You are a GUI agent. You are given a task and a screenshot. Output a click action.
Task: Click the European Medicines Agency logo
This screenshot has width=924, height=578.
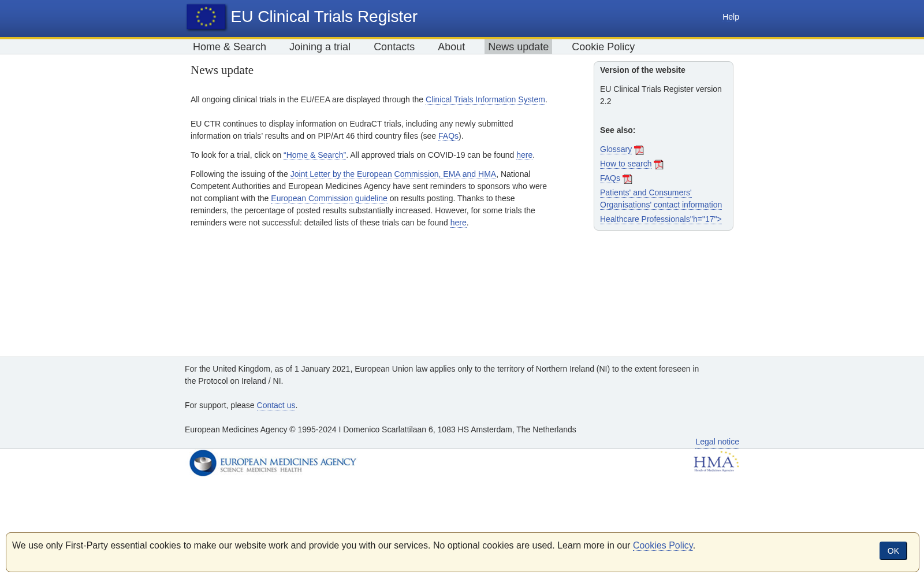click(x=273, y=463)
